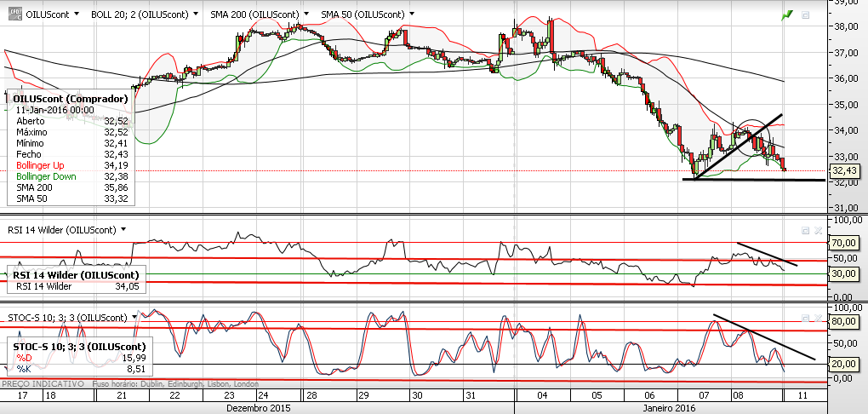Click the 'Dezembro 2015' month label
The width and height of the screenshot is (868, 414).
point(258,407)
